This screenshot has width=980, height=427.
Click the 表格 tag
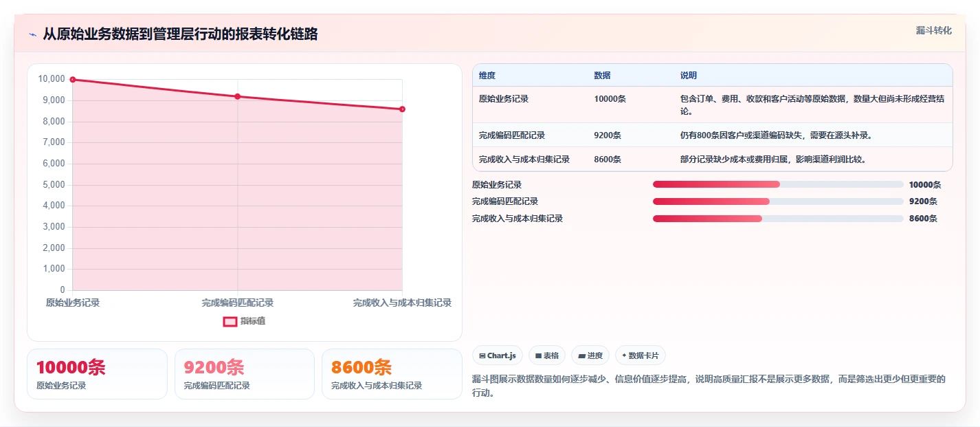tap(547, 355)
